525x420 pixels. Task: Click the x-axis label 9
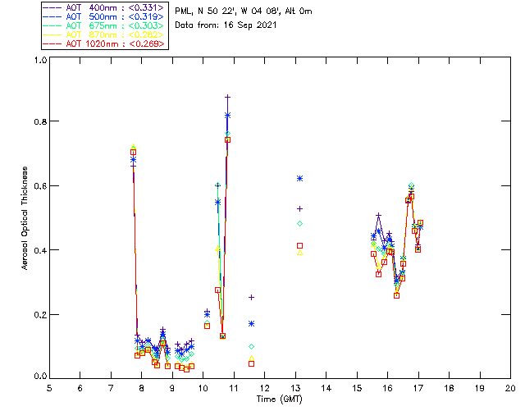point(172,388)
